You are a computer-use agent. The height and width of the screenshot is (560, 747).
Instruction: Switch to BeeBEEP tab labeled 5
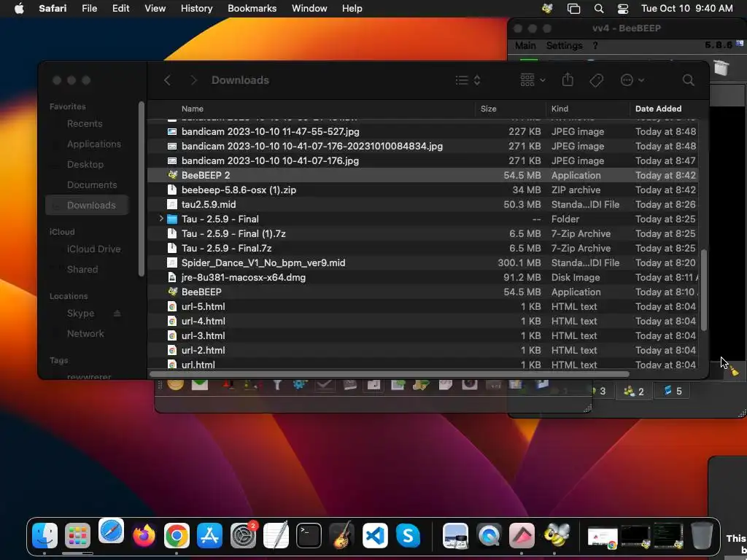click(x=672, y=392)
